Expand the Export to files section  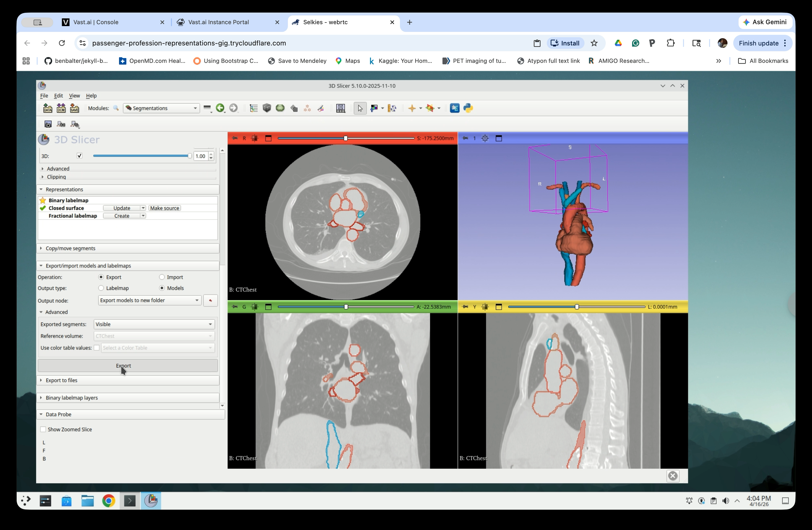[61, 380]
